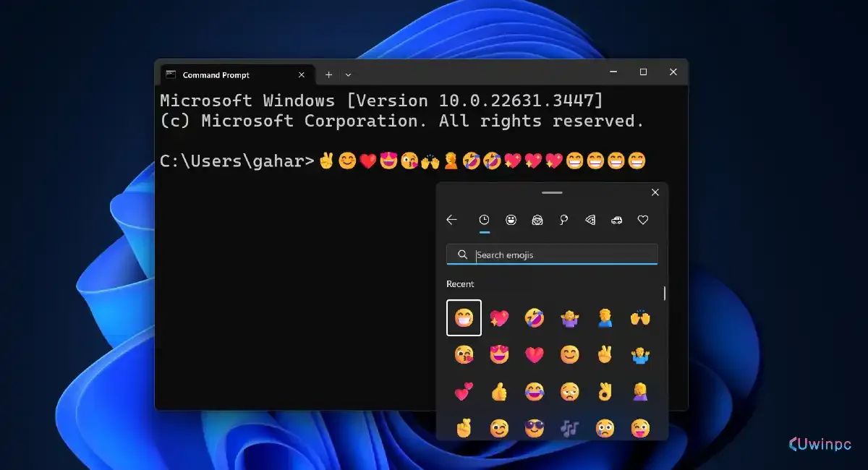Screen dimensions: 868x470
Task: Open the new tab dropdown in Command Prompt
Action: point(348,74)
